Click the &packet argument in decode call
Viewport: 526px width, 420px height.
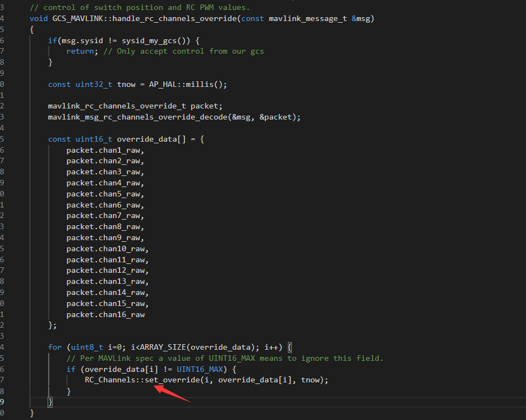pyautogui.click(x=276, y=117)
